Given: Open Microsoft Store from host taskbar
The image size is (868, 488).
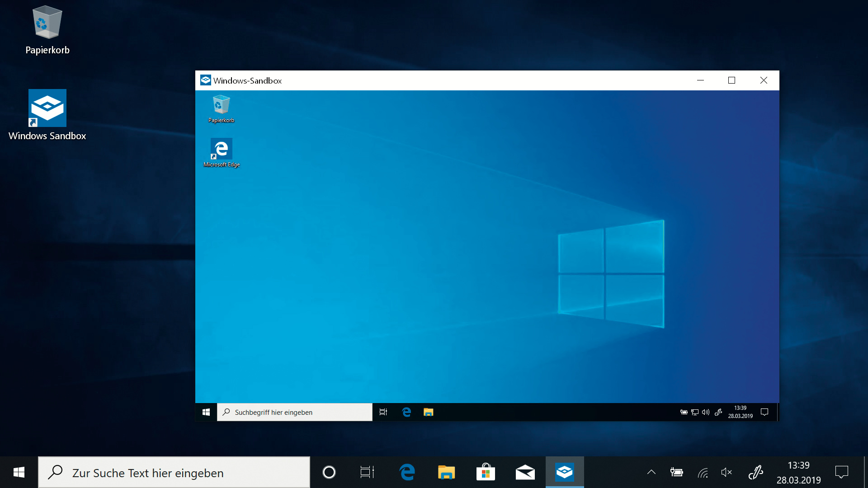Looking at the screenshot, I should coord(486,473).
